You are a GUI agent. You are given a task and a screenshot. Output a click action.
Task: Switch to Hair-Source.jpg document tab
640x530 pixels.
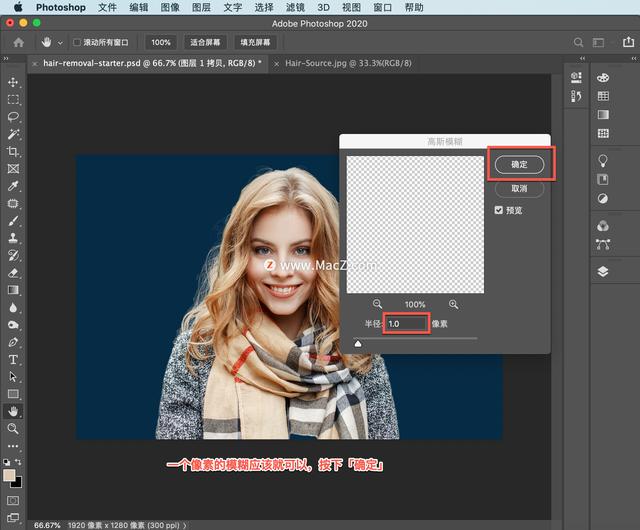click(x=346, y=63)
